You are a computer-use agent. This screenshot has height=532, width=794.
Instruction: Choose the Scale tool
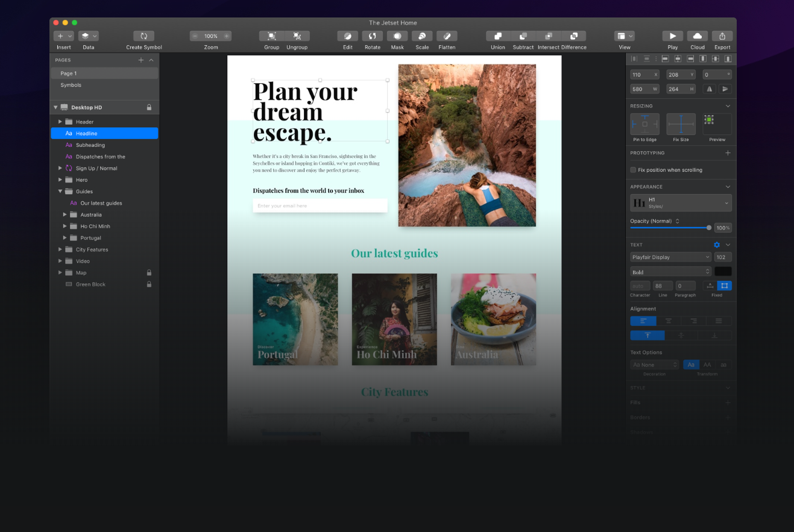tap(422, 36)
